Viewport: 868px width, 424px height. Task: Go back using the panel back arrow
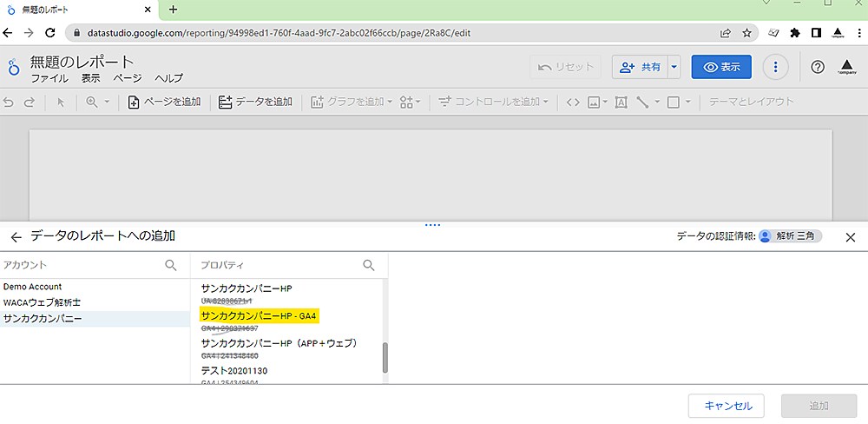[16, 237]
